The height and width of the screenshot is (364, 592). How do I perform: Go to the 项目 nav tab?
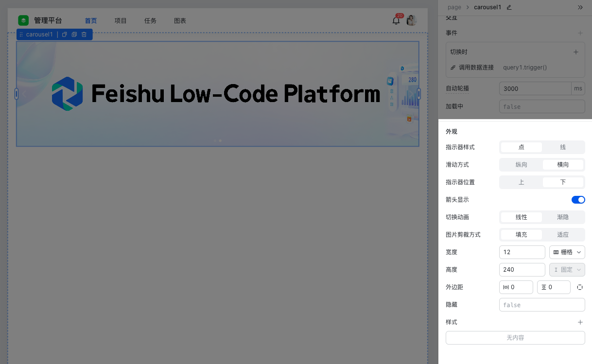tap(121, 21)
